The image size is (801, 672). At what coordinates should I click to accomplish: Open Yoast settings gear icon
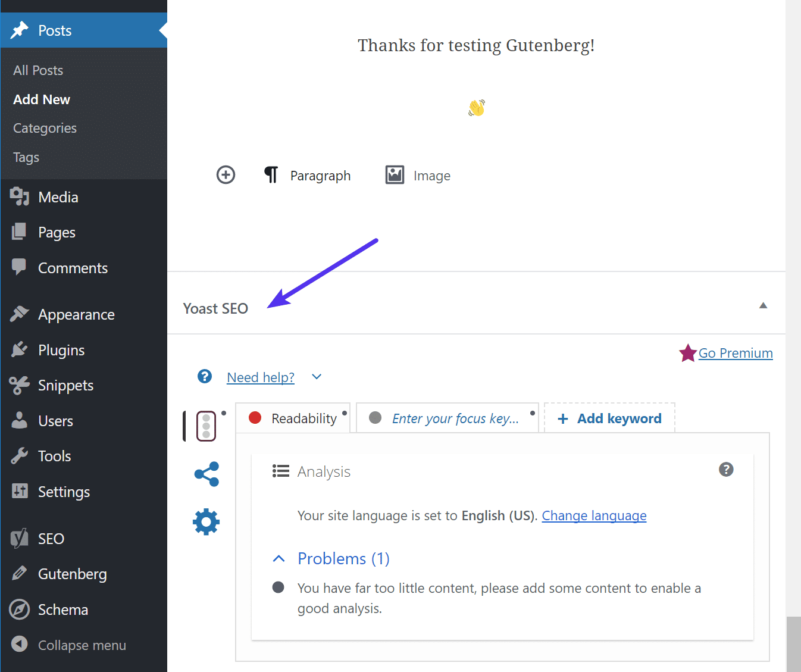tap(206, 522)
